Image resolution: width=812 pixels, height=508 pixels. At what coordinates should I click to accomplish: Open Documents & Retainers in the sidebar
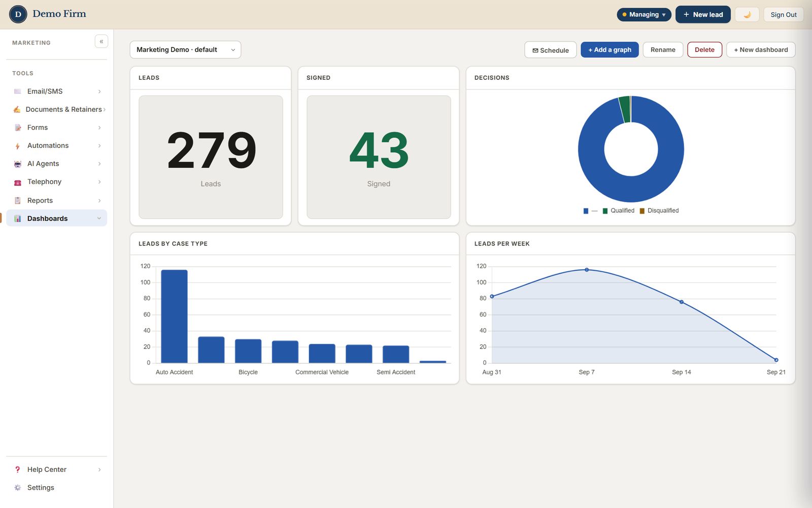point(57,109)
